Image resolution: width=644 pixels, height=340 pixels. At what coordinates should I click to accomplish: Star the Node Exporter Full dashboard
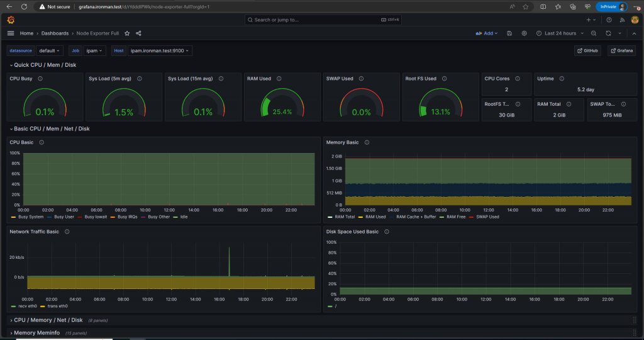pyautogui.click(x=127, y=33)
